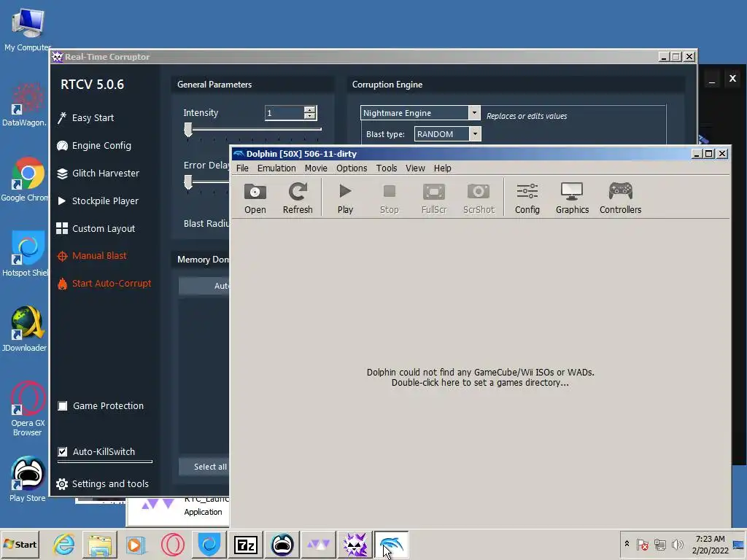
Task: Open Google Chrome desktop shortcut
Action: point(25,179)
